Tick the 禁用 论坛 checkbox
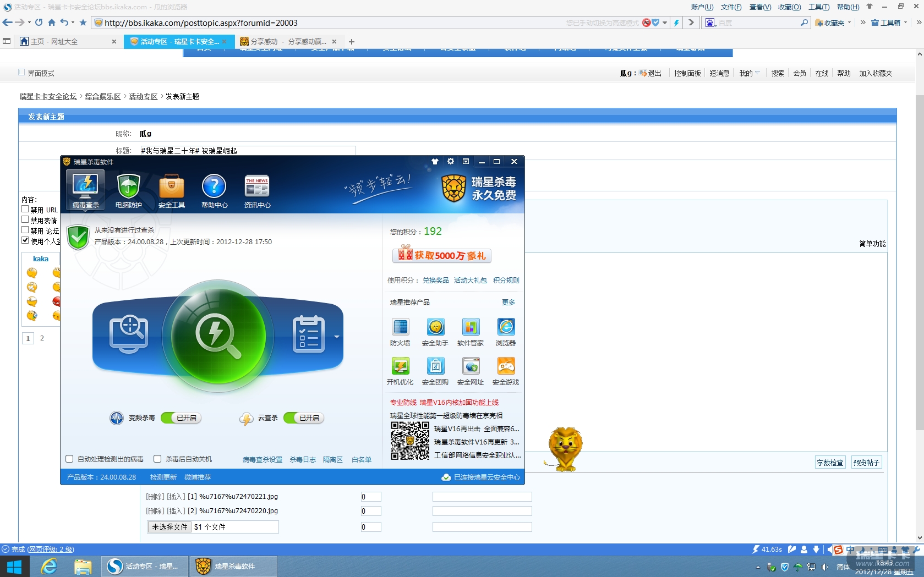Viewport: 924px width, 577px height. (x=25, y=230)
